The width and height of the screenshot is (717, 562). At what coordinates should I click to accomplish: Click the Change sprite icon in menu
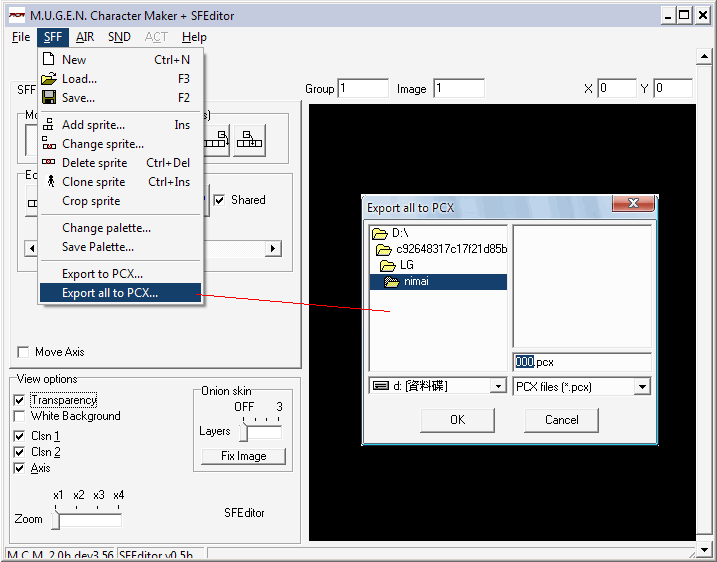(x=48, y=143)
